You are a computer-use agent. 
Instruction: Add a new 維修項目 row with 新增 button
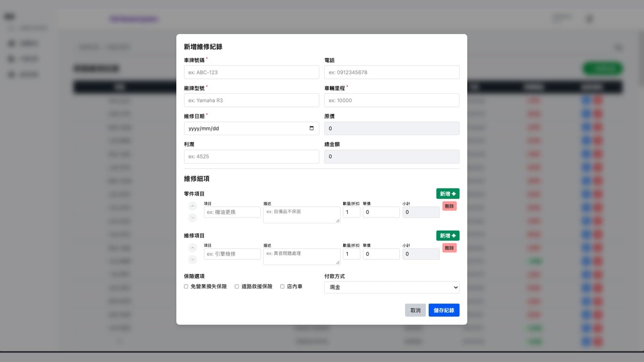[x=448, y=236]
